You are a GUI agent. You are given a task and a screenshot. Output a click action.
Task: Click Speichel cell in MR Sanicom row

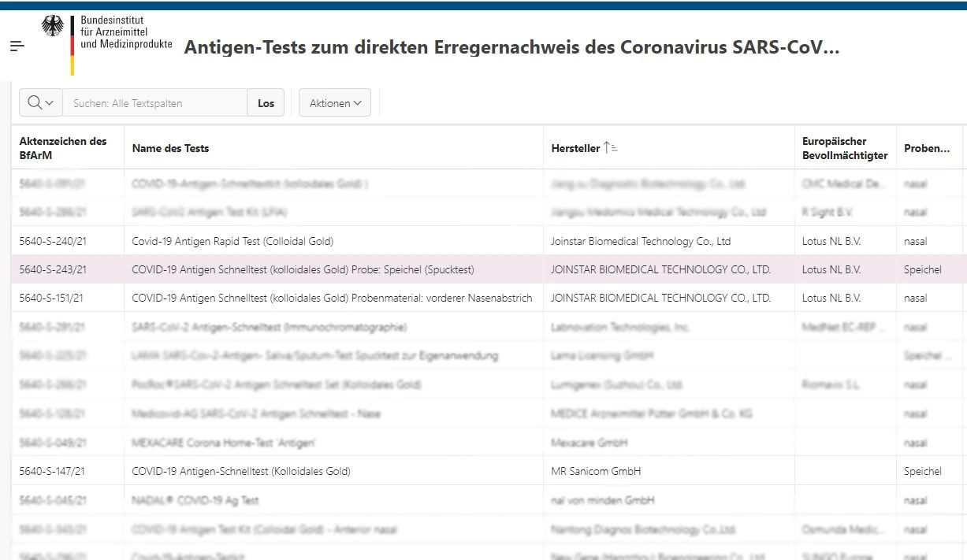(922, 471)
